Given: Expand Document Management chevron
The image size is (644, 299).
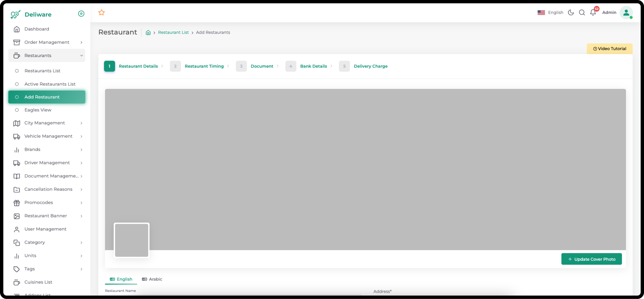Looking at the screenshot, I should pyautogui.click(x=81, y=176).
